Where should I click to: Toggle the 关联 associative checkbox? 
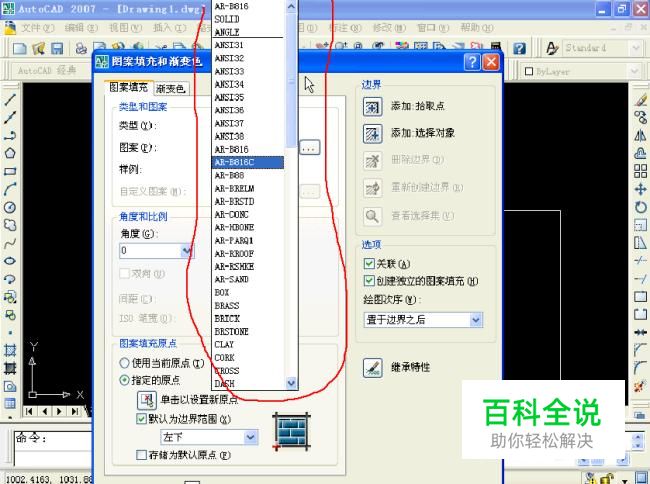pos(369,264)
